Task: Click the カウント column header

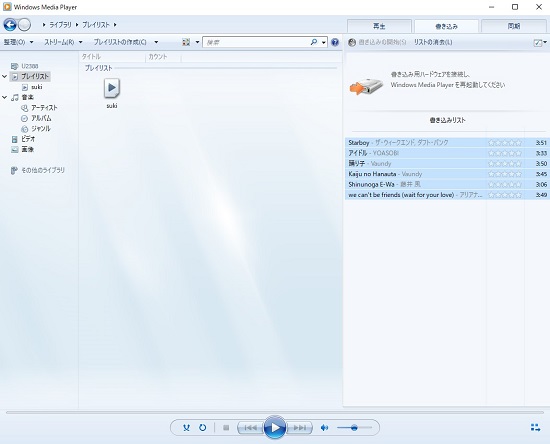Action: click(x=158, y=56)
